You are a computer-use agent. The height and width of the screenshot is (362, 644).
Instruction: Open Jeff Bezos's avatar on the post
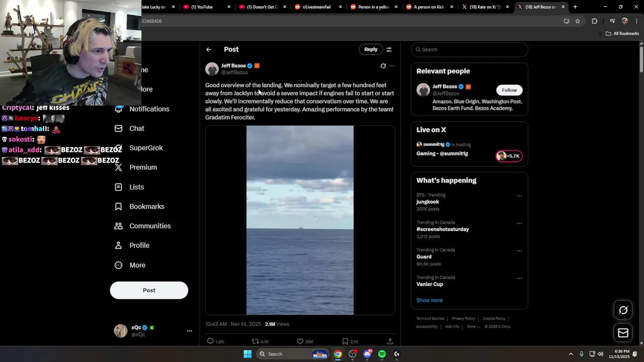pos(212,69)
